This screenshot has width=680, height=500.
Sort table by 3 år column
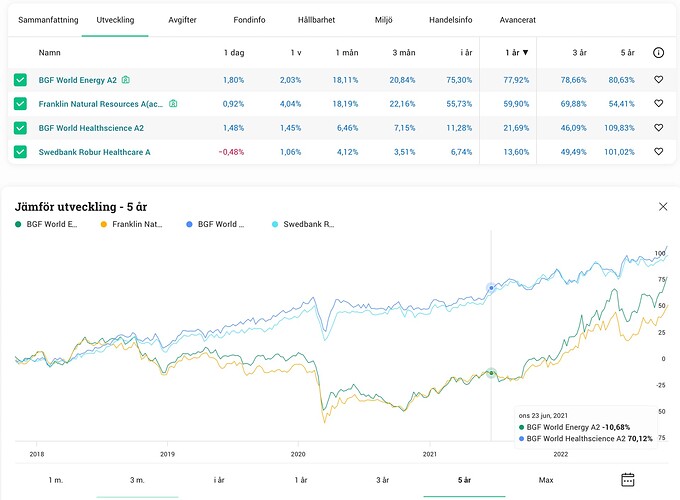click(579, 52)
